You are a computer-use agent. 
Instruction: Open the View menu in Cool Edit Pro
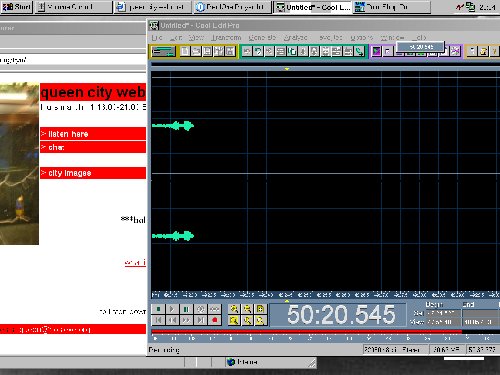click(x=196, y=38)
